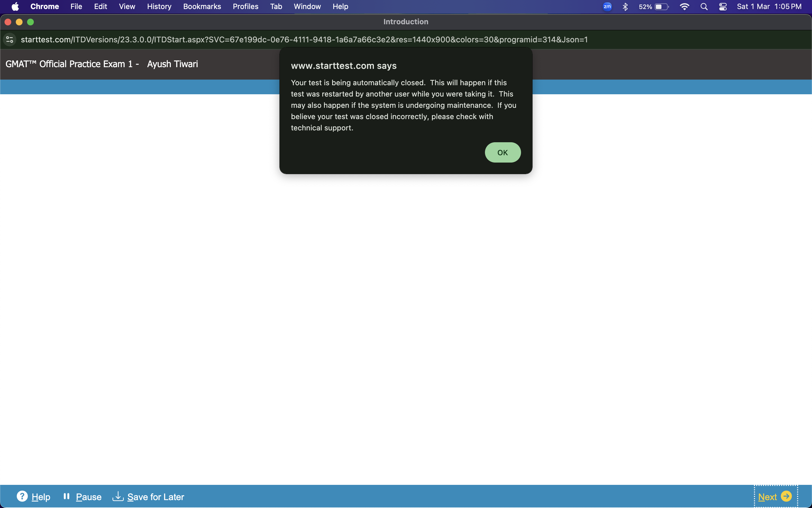This screenshot has height=508, width=812.
Task: Click the starttest.com URL in address bar
Action: click(x=304, y=40)
